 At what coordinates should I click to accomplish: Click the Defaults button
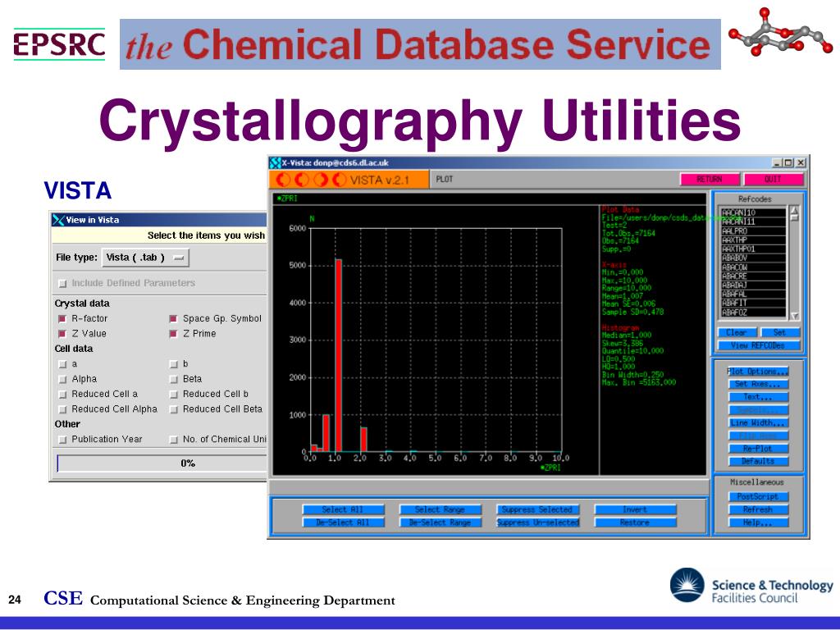758,461
